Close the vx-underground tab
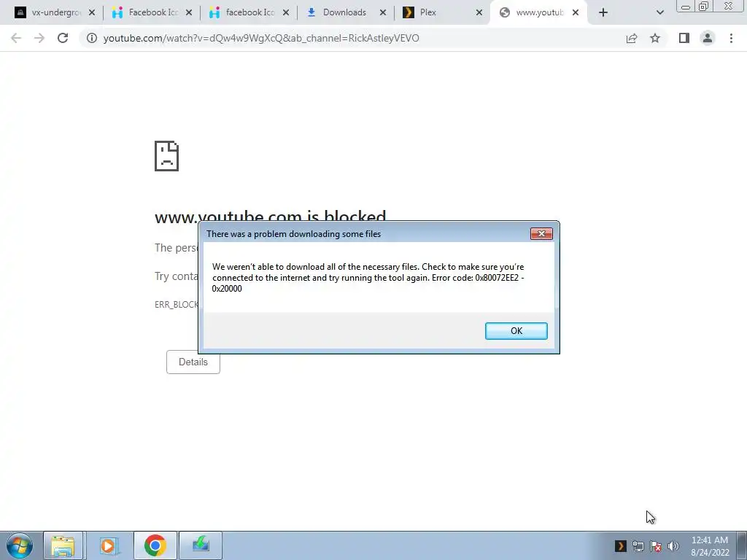747x560 pixels. click(x=92, y=12)
